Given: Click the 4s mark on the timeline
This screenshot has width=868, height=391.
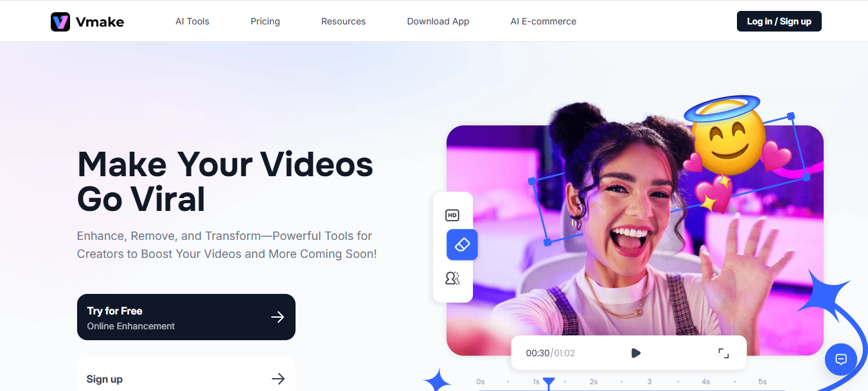Looking at the screenshot, I should point(705,382).
